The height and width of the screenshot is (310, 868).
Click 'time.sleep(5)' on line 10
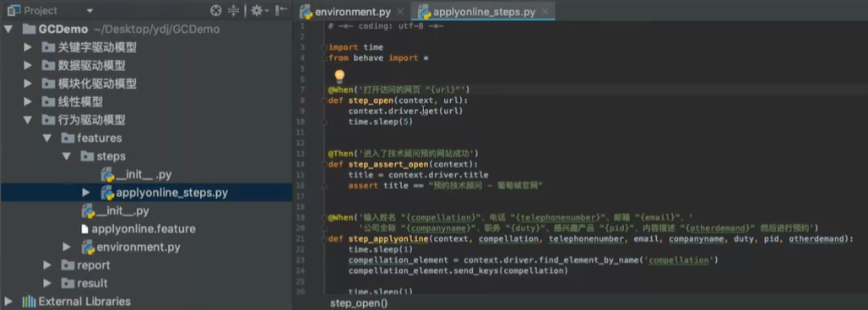point(381,122)
